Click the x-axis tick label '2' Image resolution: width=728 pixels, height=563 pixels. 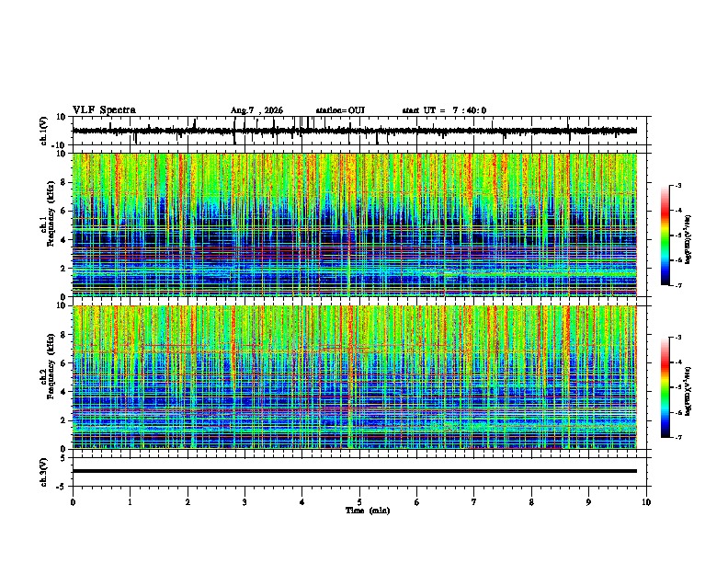pyautogui.click(x=188, y=502)
